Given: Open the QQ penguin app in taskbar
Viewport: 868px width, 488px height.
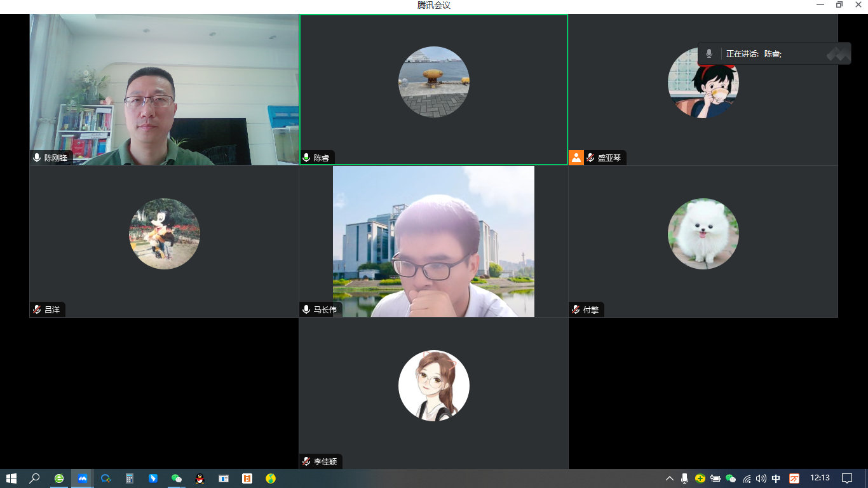Looking at the screenshot, I should tap(200, 478).
